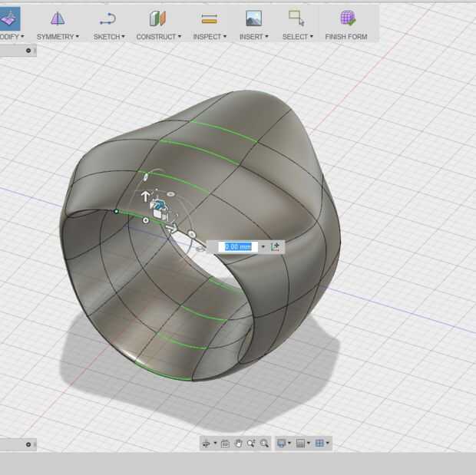Screen dimensions: 476x475
Task: Toggle the coordinate space icon beside distance field
Action: [276, 246]
